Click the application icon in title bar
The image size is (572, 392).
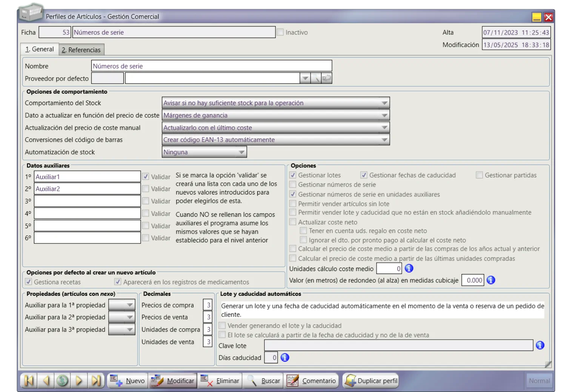(x=31, y=12)
